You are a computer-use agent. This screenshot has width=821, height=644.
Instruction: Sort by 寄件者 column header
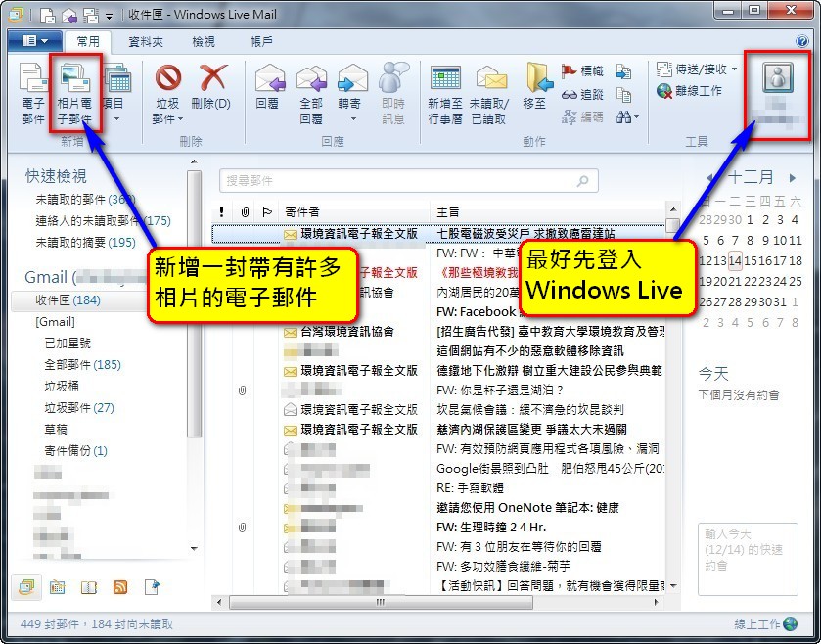[354, 212]
